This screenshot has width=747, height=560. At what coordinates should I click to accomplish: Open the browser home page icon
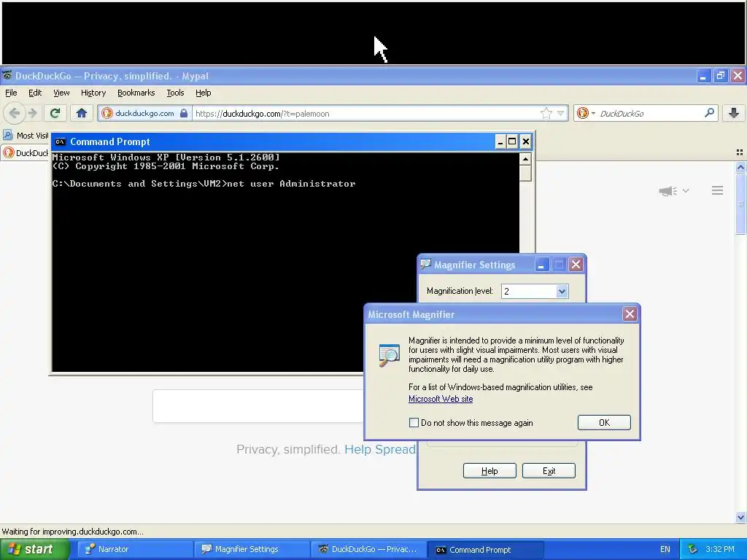click(82, 113)
